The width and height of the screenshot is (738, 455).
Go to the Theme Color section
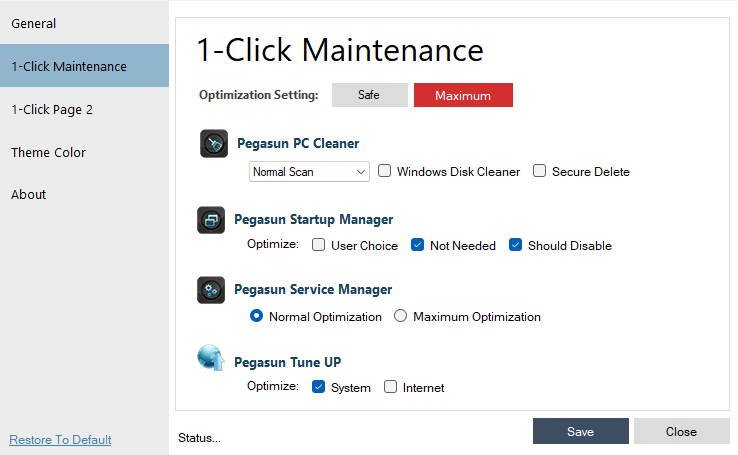click(48, 152)
